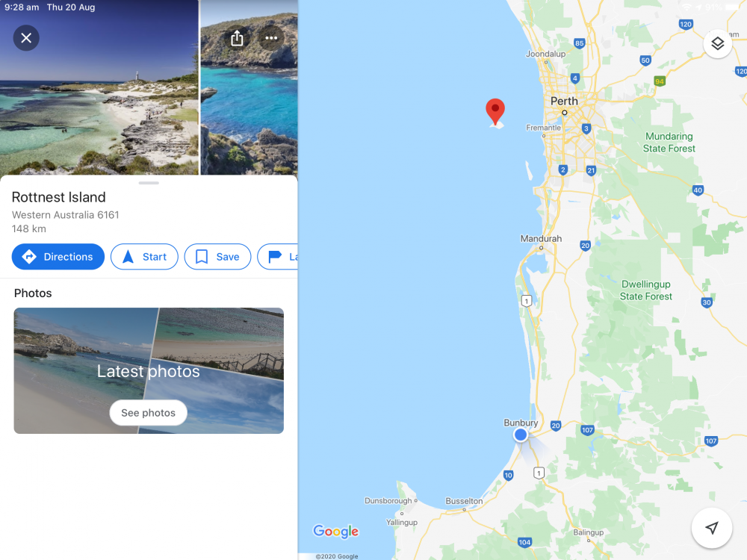
Task: Tap the See photos button
Action: tap(148, 413)
